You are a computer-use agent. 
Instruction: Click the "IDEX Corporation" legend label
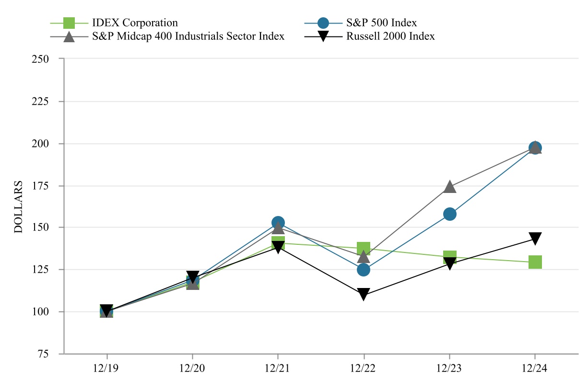[x=134, y=23]
